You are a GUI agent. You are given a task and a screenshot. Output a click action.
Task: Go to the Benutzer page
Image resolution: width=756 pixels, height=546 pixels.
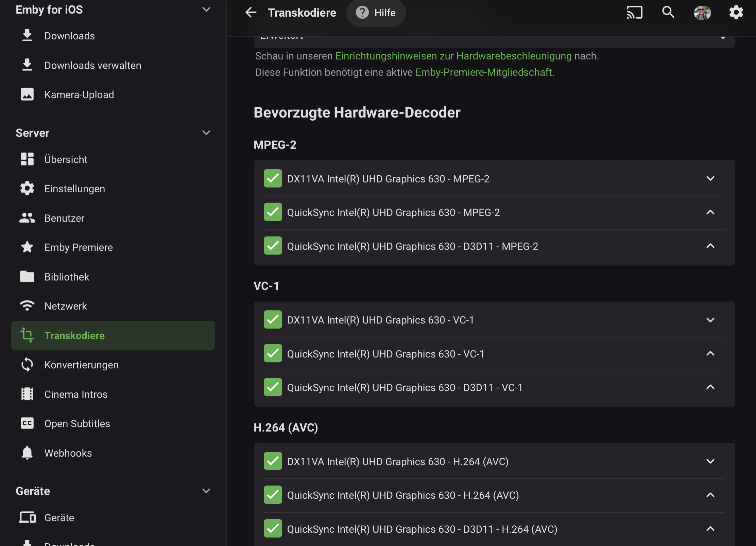pos(113,218)
